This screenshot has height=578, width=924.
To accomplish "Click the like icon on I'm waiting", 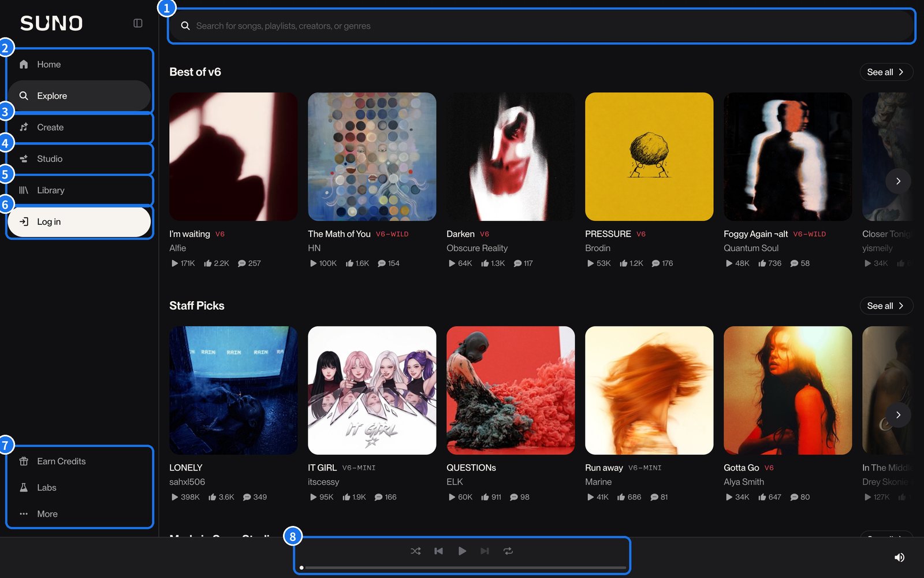I will tap(208, 263).
